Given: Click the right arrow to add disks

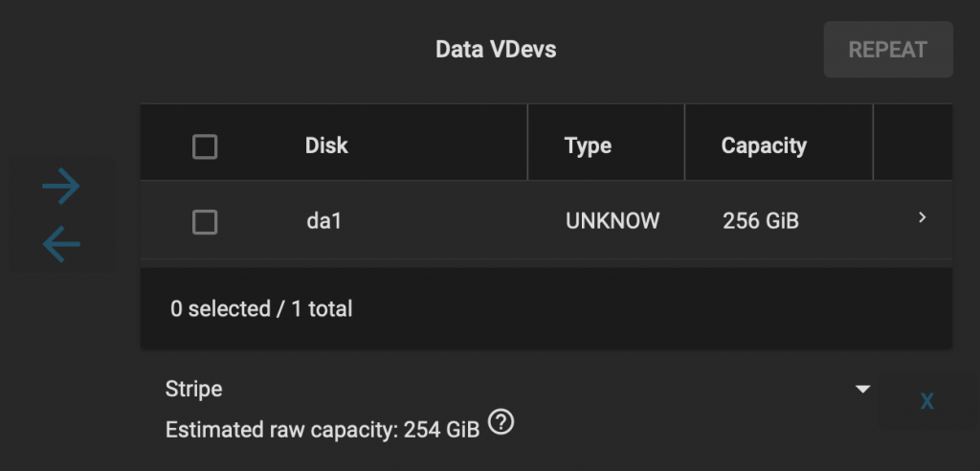Looking at the screenshot, I should point(61,186).
